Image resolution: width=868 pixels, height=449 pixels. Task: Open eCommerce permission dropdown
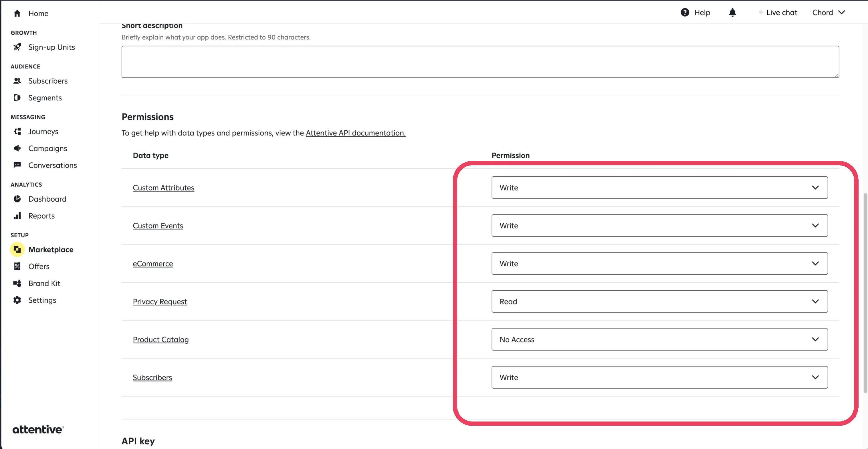tap(659, 263)
